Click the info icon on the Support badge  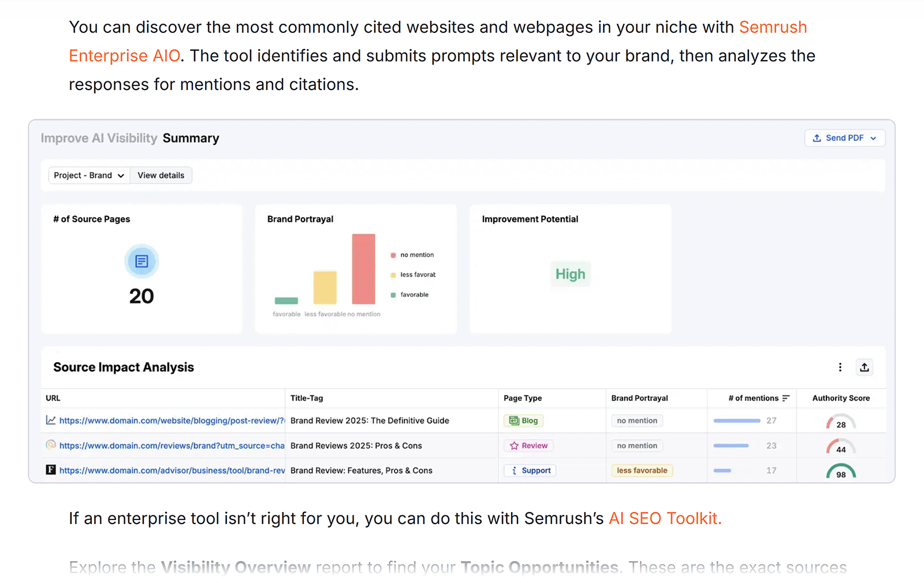click(x=515, y=470)
